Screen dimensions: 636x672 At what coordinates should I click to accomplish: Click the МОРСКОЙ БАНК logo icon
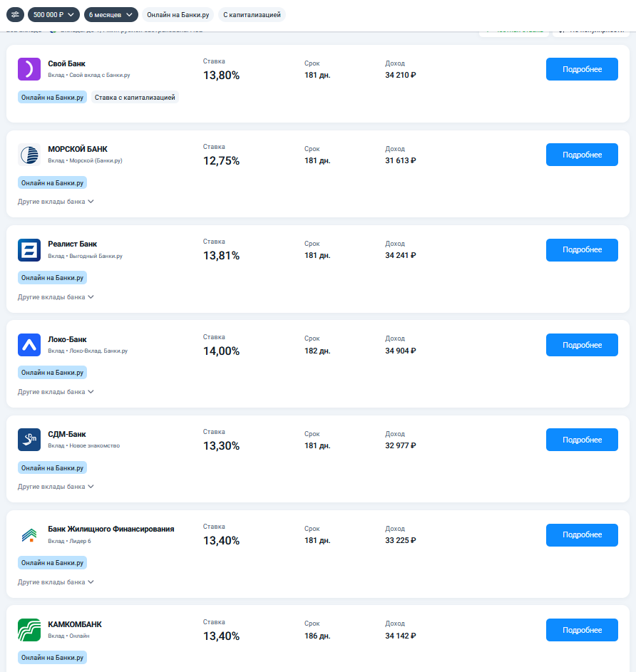click(29, 155)
